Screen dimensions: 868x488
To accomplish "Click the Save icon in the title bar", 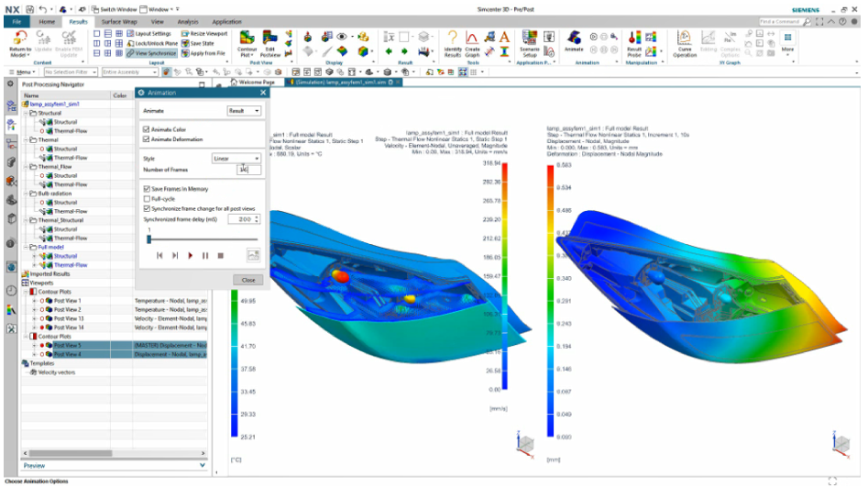I will pyautogui.click(x=29, y=9).
